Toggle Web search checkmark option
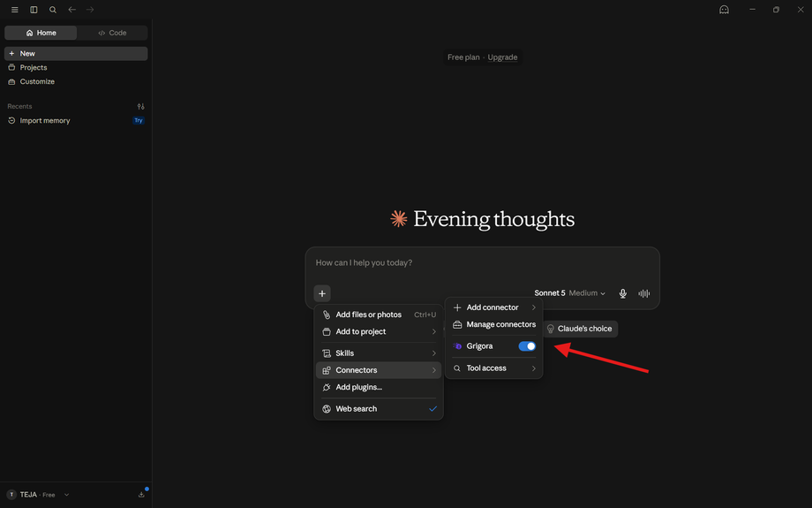Viewport: 812px width, 508px height. pyautogui.click(x=379, y=408)
